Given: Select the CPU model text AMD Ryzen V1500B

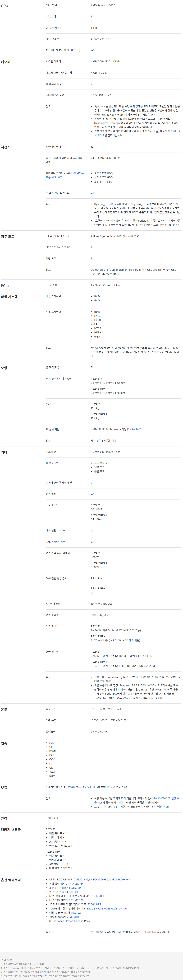Looking at the screenshot, I should [103, 5].
